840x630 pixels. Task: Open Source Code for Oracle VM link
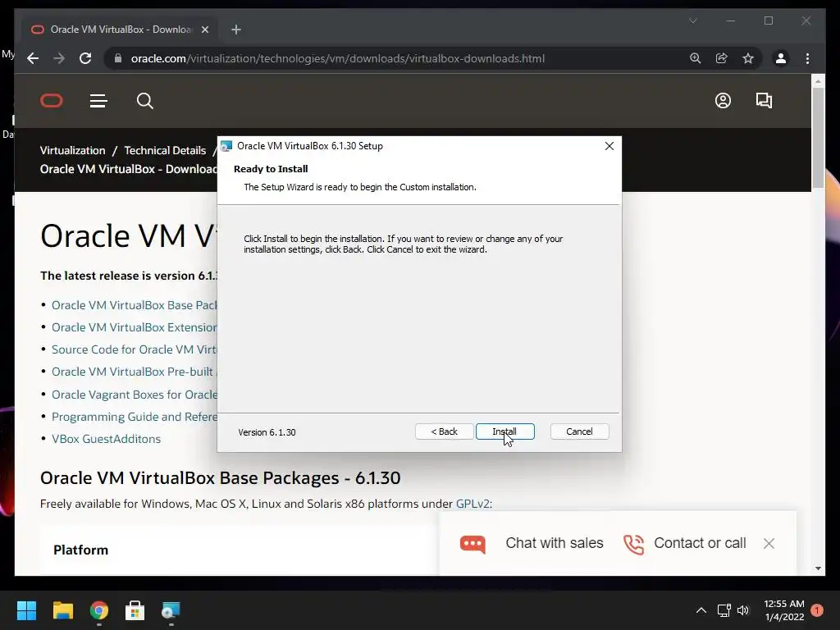(x=134, y=349)
